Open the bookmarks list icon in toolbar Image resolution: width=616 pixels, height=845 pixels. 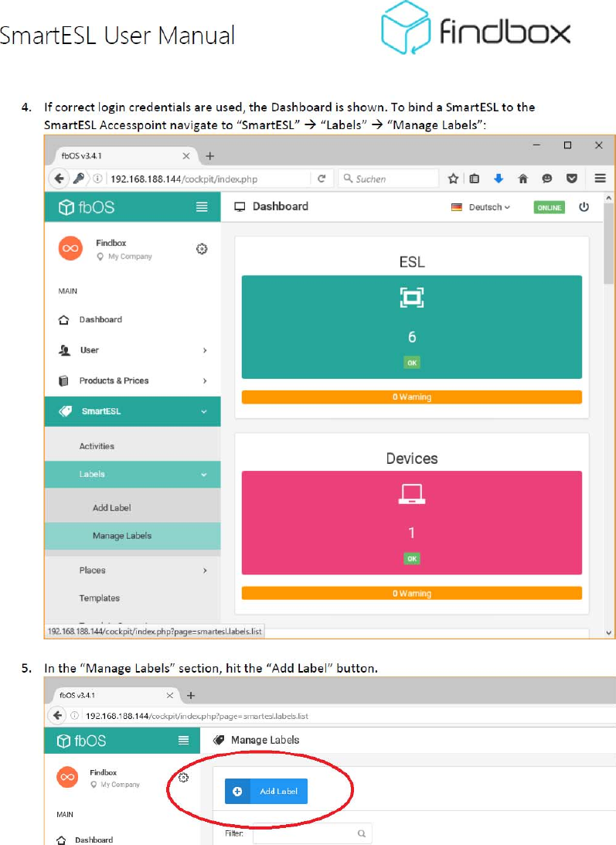pyautogui.click(x=475, y=179)
